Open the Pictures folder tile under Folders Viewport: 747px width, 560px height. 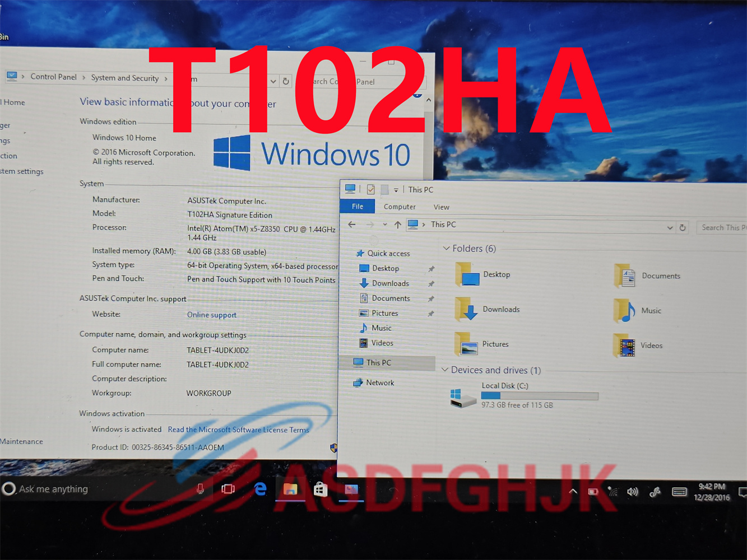(x=482, y=344)
